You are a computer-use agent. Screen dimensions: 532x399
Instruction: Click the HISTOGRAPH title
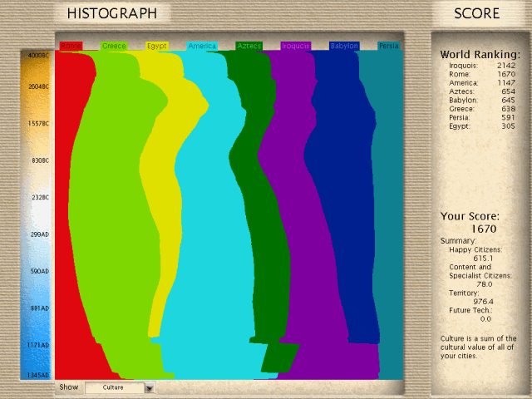[x=112, y=13]
